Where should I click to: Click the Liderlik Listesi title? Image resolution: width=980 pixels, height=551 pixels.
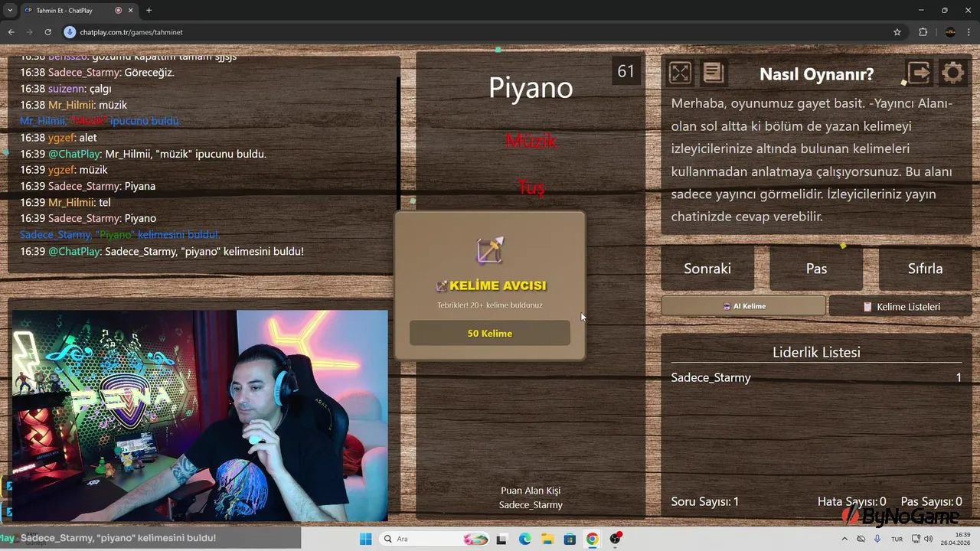(x=816, y=352)
